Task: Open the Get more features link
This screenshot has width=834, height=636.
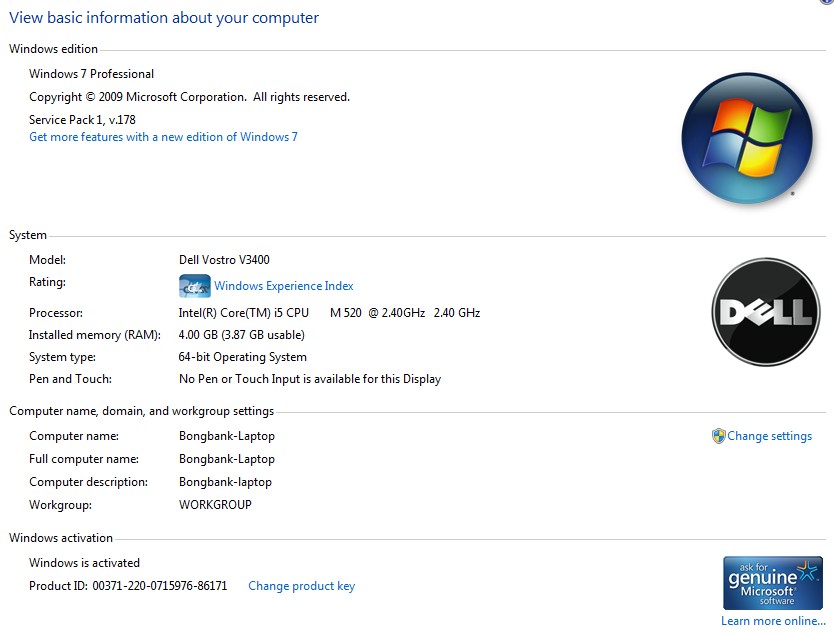Action: pos(163,137)
